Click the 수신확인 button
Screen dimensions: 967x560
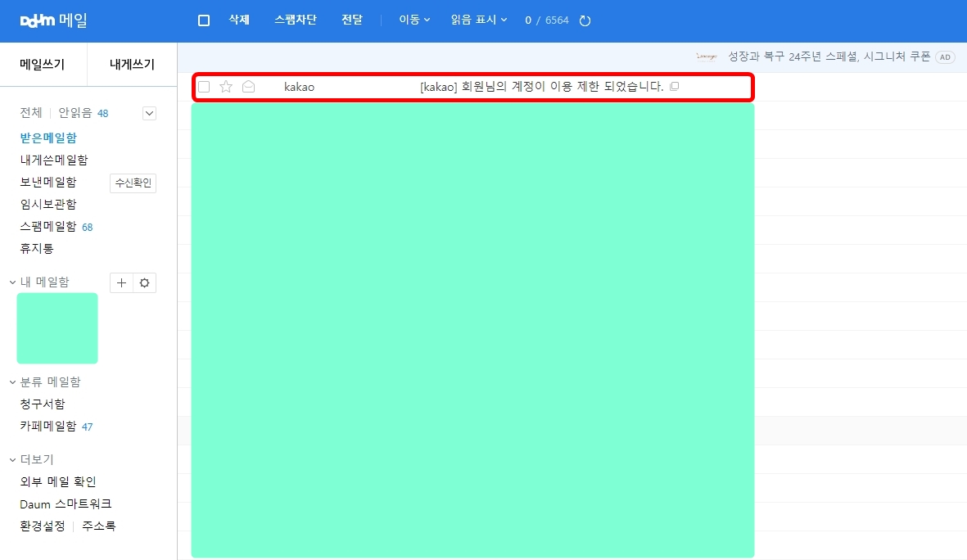[x=133, y=183]
